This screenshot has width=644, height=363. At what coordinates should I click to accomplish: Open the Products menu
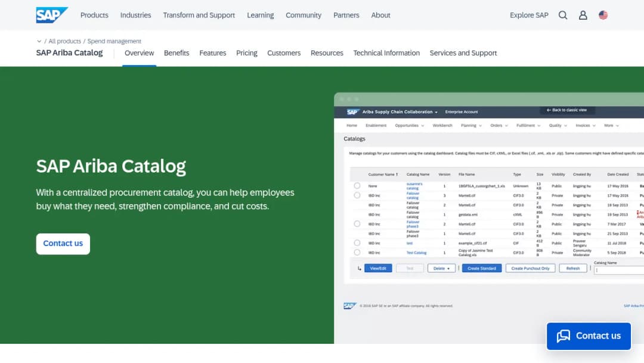tap(94, 15)
